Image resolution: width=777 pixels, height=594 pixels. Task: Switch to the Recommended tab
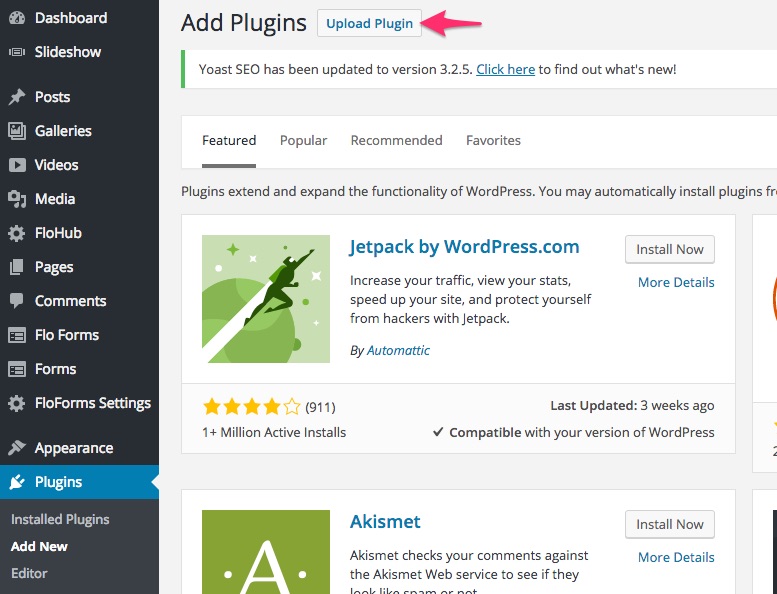tap(396, 141)
